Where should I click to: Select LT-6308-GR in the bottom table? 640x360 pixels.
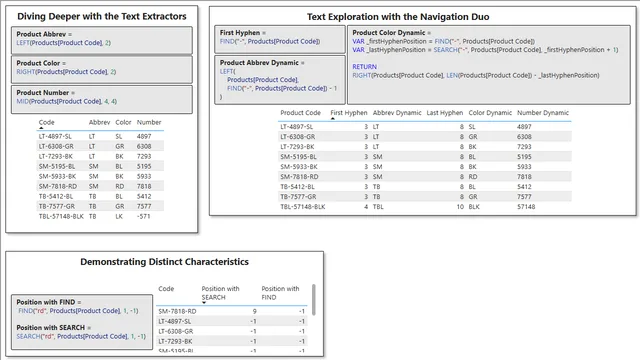176,331
